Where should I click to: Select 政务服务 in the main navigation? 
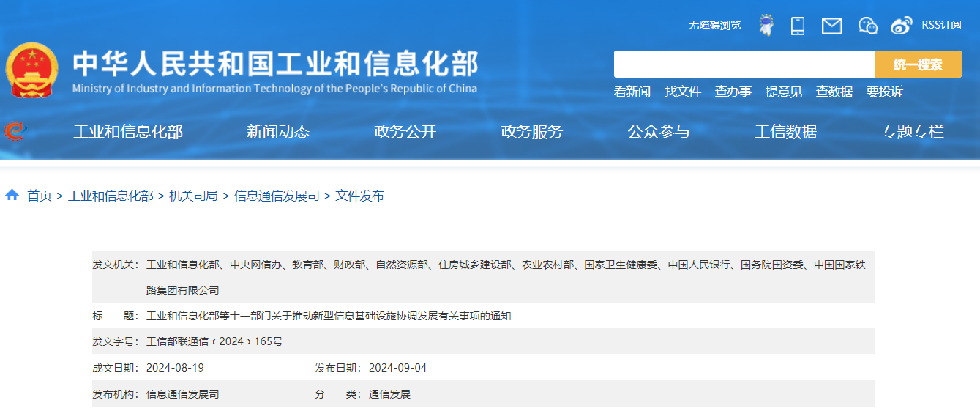coord(532,132)
